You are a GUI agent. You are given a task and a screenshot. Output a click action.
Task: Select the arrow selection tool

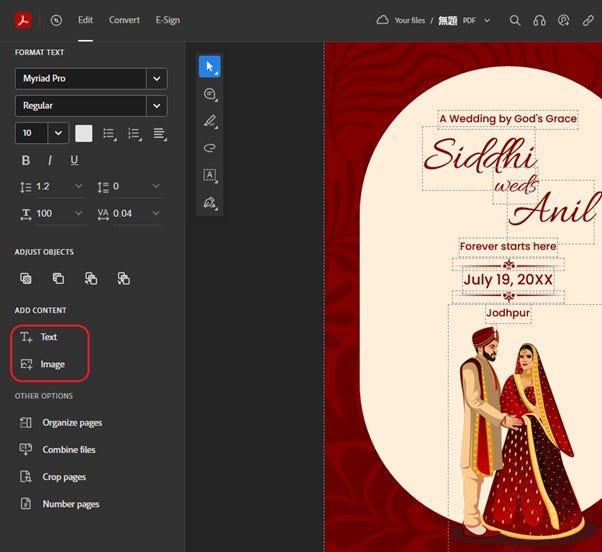(x=210, y=67)
